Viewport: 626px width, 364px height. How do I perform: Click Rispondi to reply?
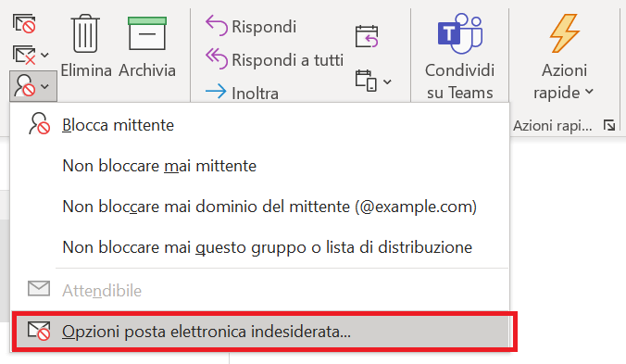pos(251,26)
